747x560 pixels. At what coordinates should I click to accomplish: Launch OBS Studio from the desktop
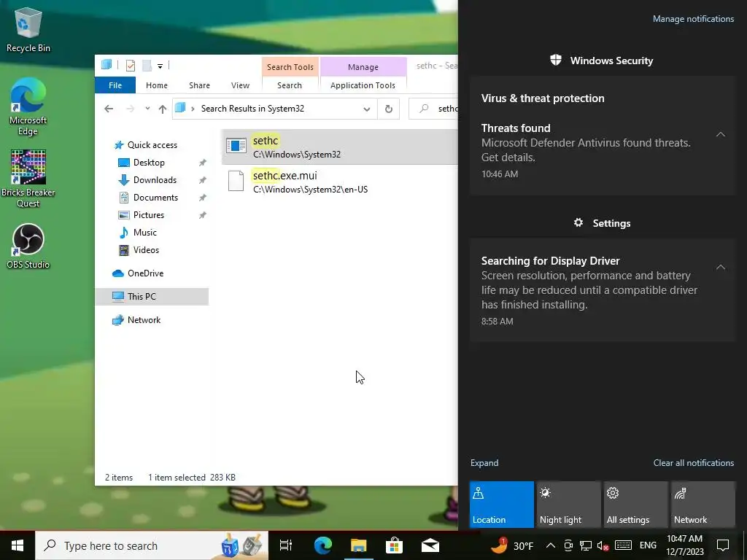pyautogui.click(x=28, y=246)
